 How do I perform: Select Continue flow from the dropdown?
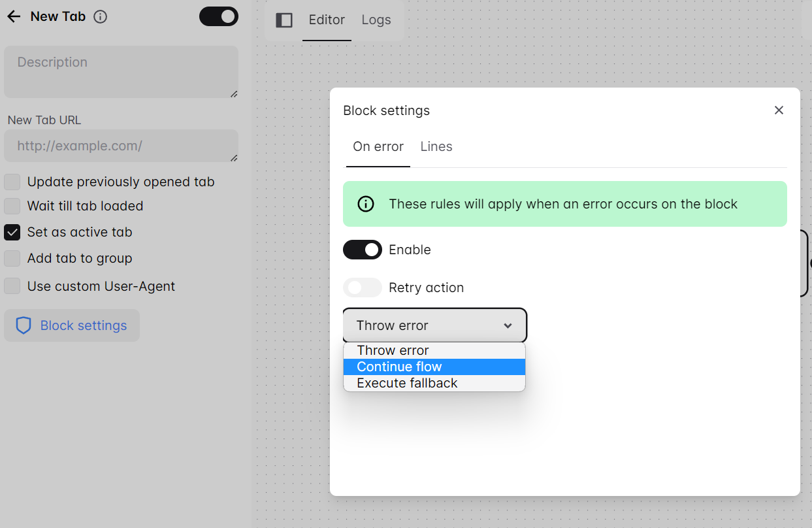[x=399, y=367]
